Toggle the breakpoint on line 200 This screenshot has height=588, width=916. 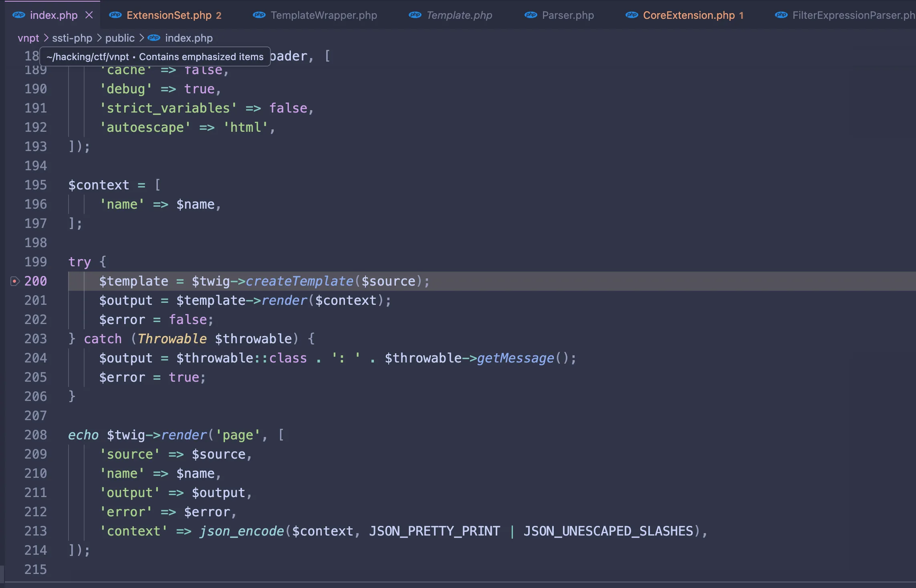pyautogui.click(x=14, y=281)
